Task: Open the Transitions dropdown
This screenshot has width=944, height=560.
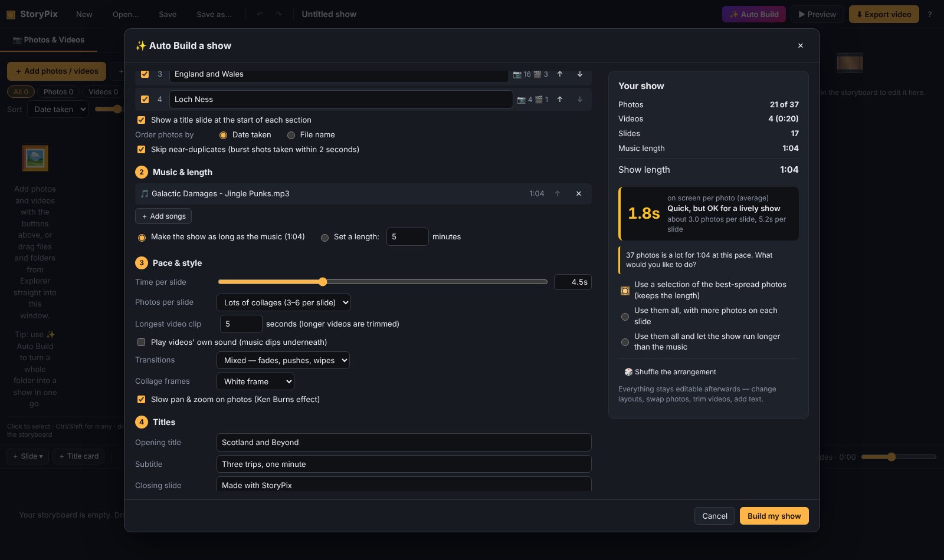Action: coord(283,361)
